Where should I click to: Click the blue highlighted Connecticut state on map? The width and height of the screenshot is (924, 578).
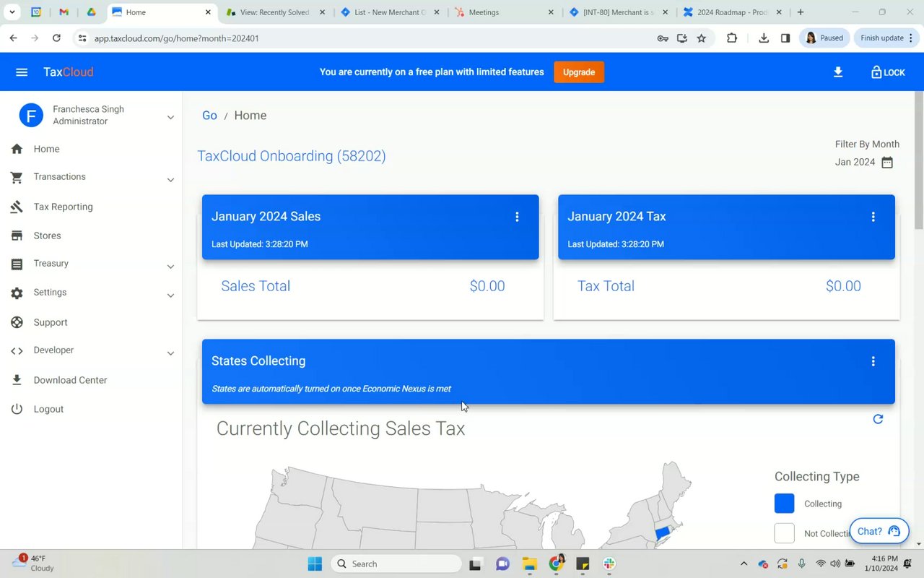(662, 533)
